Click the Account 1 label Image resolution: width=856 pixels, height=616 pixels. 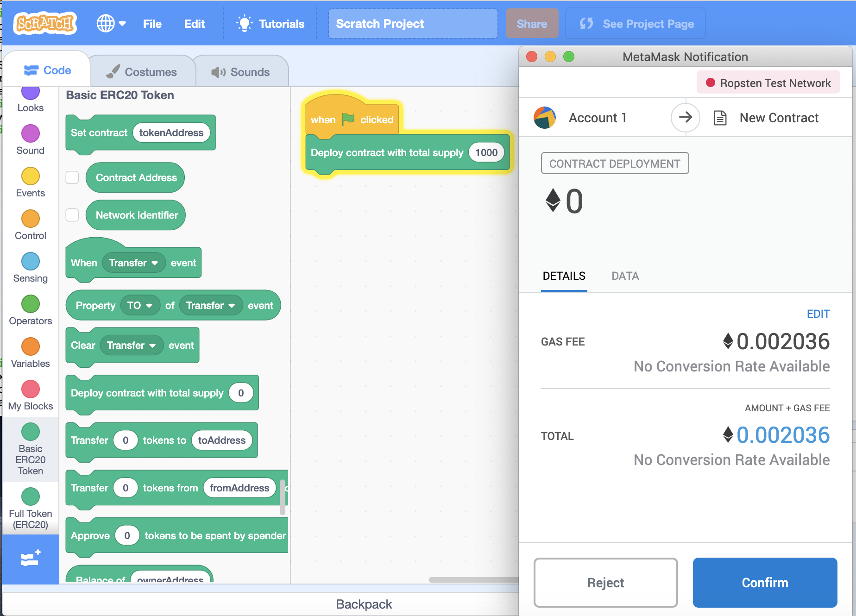[x=598, y=118]
